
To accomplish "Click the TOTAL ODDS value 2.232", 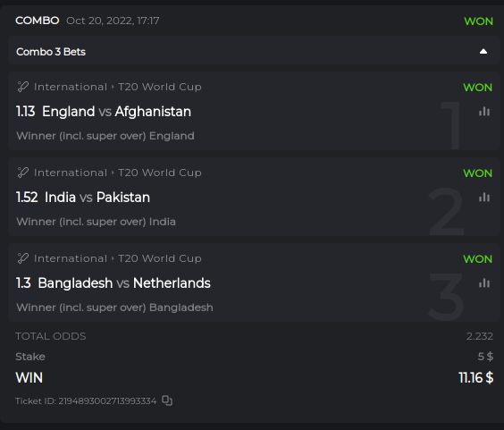I will click(x=480, y=336).
